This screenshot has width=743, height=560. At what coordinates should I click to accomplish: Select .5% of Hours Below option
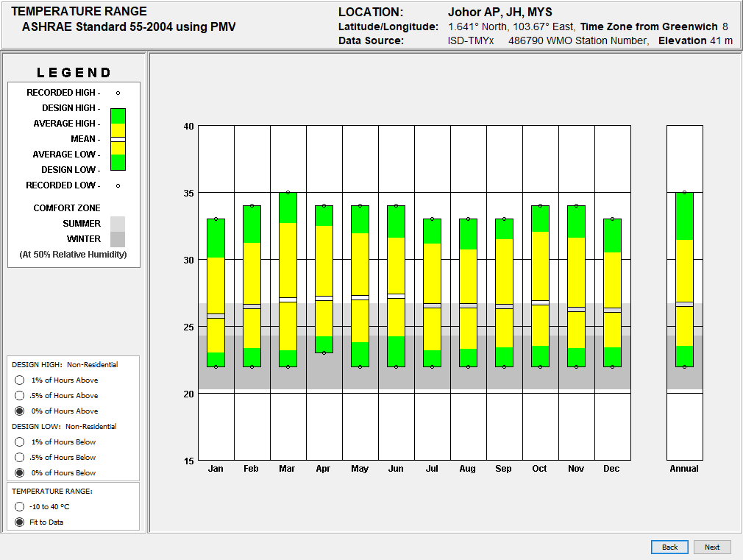pos(20,458)
